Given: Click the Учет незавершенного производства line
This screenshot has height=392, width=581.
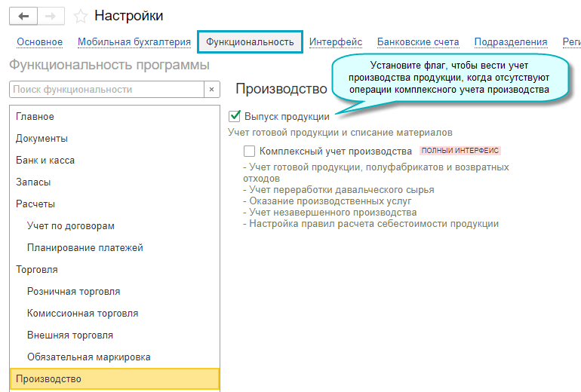Looking at the screenshot, I should coord(330,213).
